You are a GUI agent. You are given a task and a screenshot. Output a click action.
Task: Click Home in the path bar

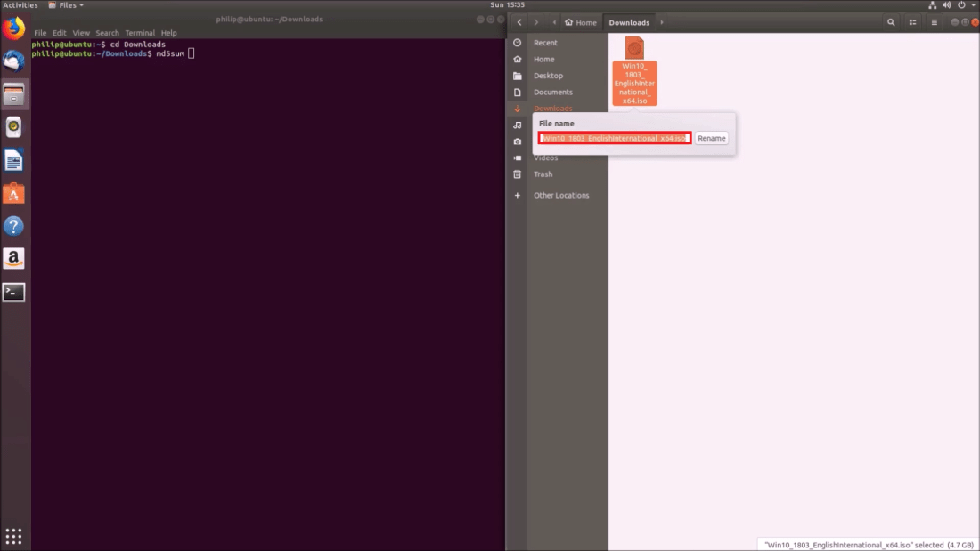581,22
